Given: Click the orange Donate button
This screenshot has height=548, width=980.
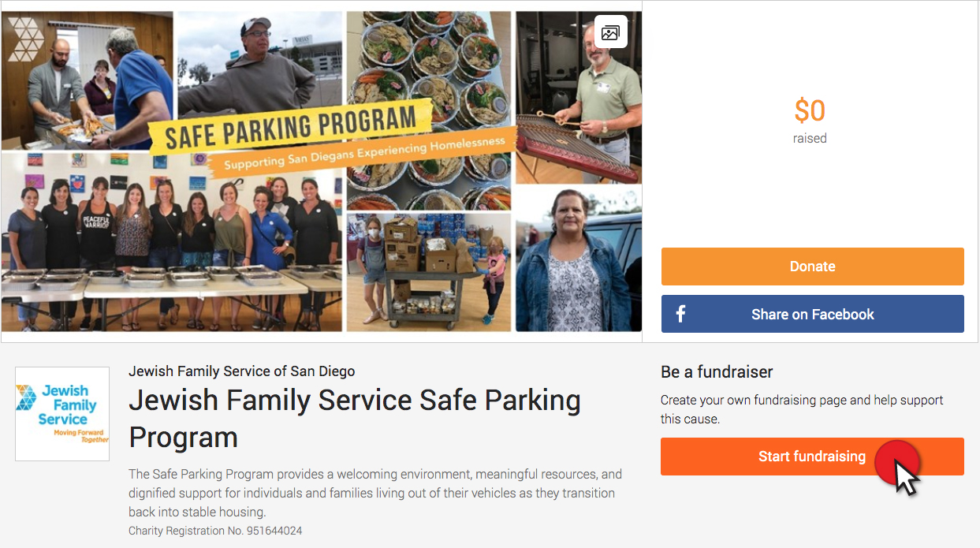Looking at the screenshot, I should click(812, 267).
